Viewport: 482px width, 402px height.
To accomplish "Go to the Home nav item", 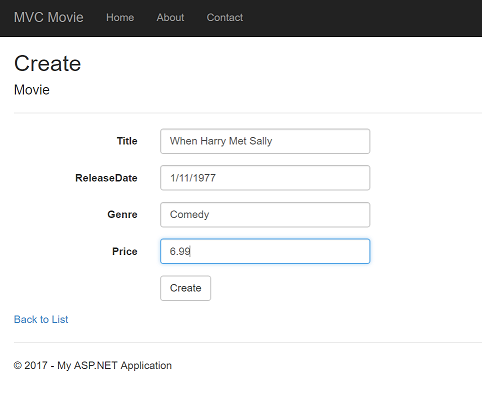I will point(120,17).
